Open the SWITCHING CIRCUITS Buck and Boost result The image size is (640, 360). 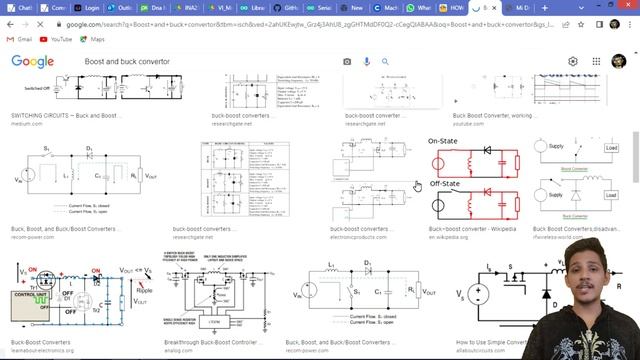coord(65,116)
